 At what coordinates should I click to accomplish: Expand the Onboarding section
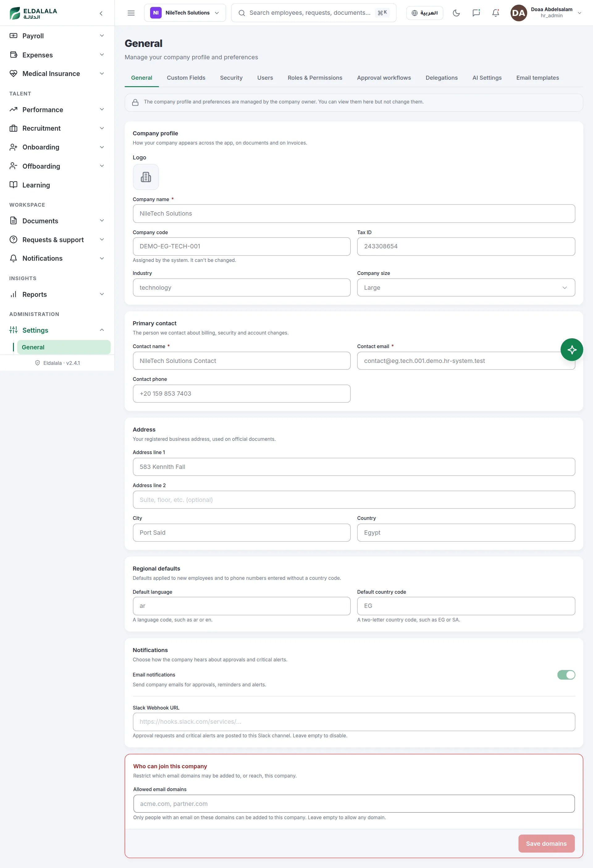[x=57, y=147]
